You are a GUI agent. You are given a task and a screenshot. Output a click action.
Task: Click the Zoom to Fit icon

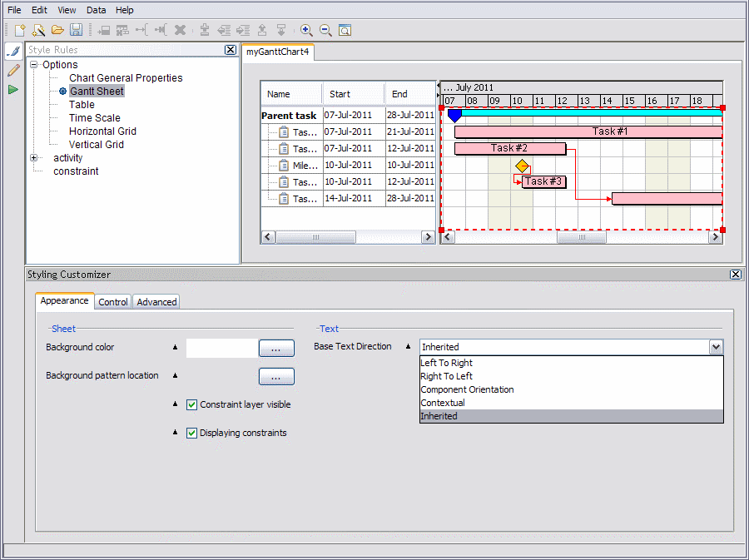click(x=345, y=30)
